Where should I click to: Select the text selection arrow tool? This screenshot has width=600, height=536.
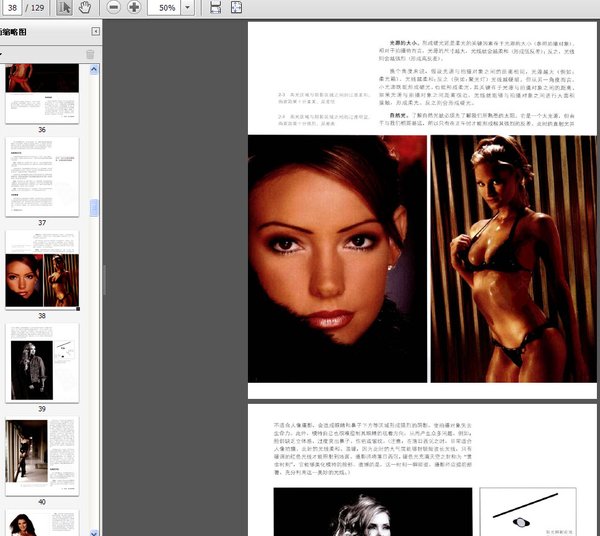[65, 7]
